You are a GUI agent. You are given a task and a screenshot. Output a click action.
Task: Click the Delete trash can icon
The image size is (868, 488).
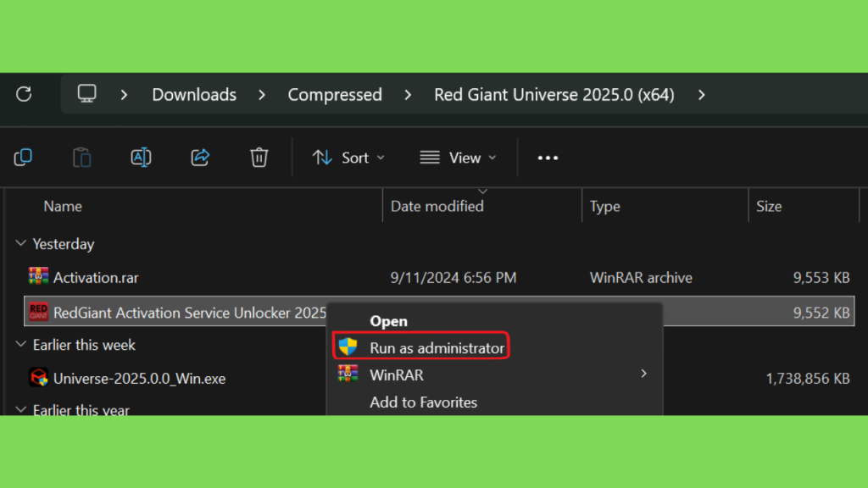pyautogui.click(x=259, y=158)
